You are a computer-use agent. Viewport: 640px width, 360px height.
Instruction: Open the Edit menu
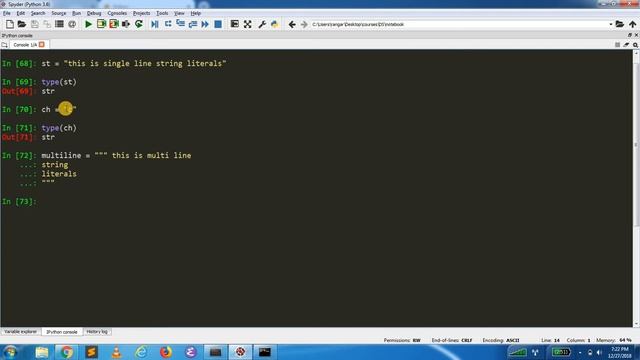coord(20,13)
